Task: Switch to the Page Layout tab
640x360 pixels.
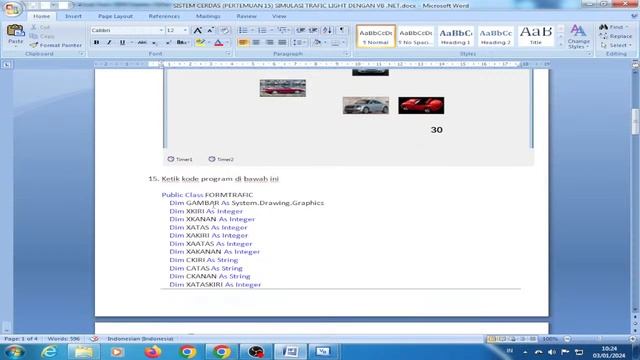Action: coord(115,16)
